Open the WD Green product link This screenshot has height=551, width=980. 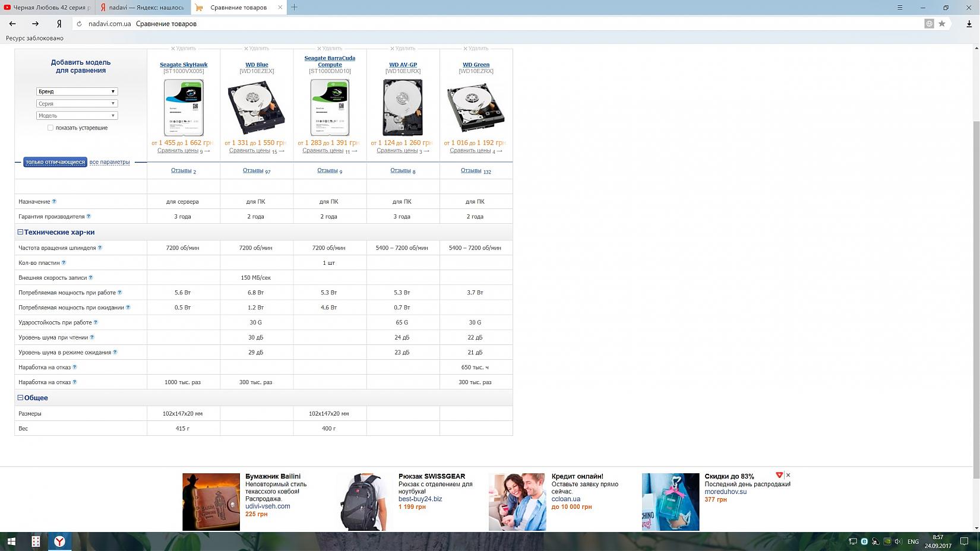click(x=476, y=65)
